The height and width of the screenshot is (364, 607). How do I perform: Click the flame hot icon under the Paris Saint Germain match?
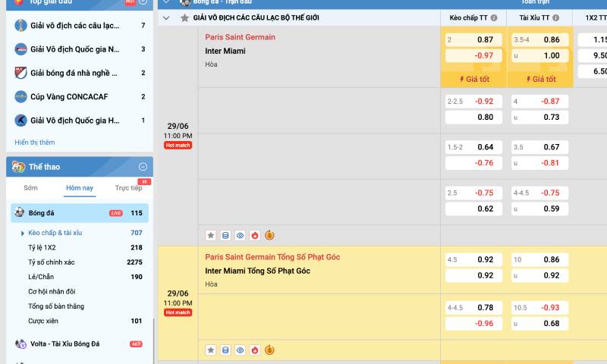click(255, 235)
